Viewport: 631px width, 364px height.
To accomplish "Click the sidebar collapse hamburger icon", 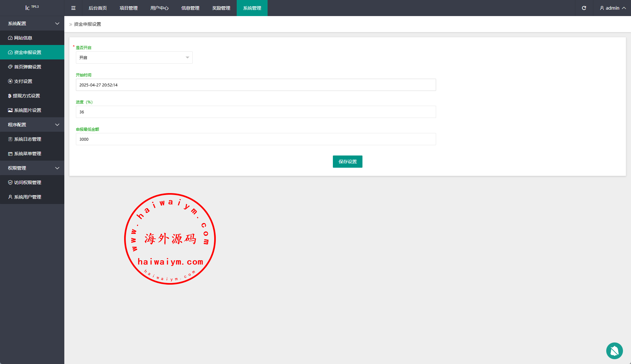I will coord(73,8).
